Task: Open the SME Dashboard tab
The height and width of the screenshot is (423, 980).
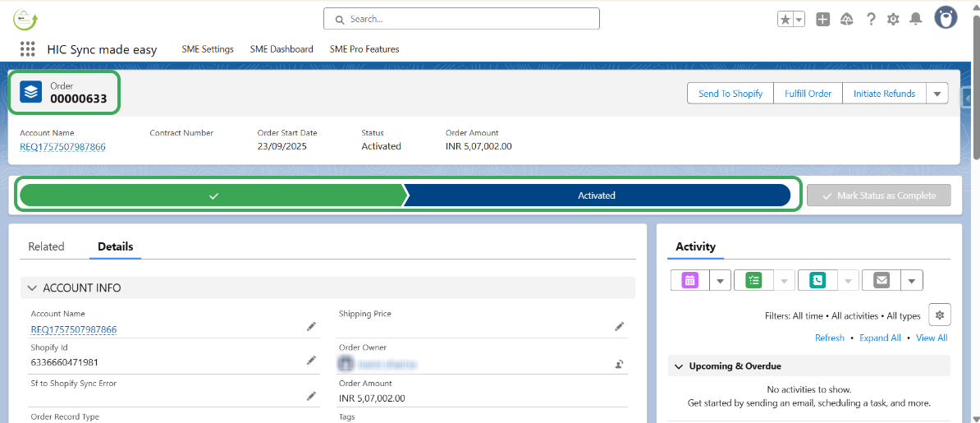Action: coord(282,48)
